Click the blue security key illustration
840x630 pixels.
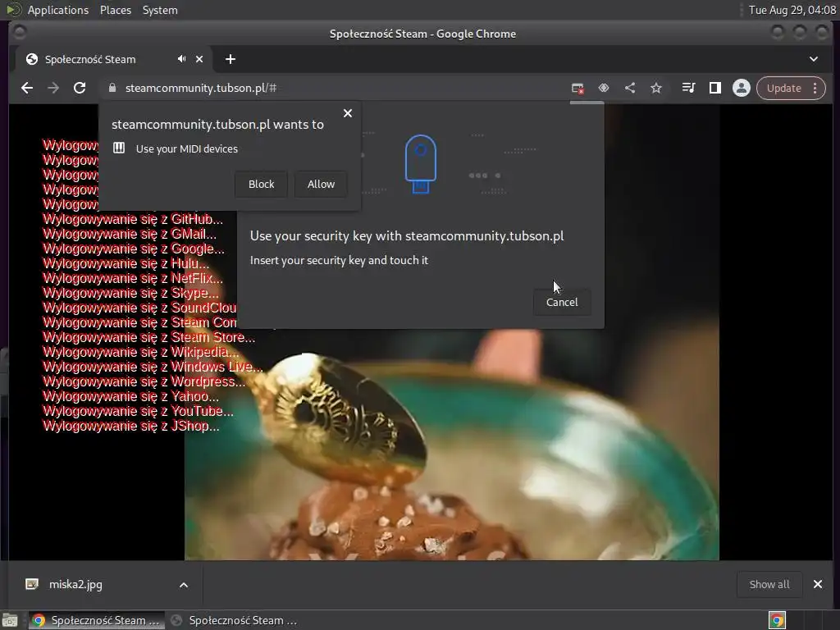click(421, 164)
